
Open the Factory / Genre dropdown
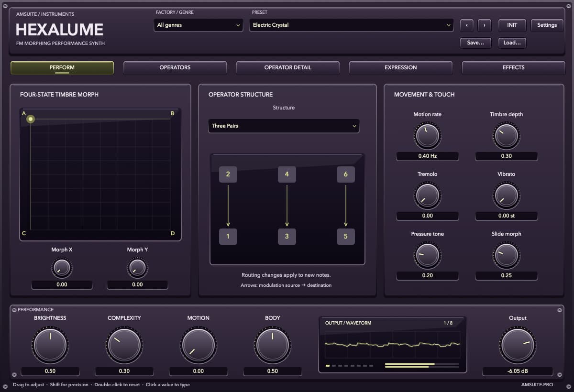point(199,25)
